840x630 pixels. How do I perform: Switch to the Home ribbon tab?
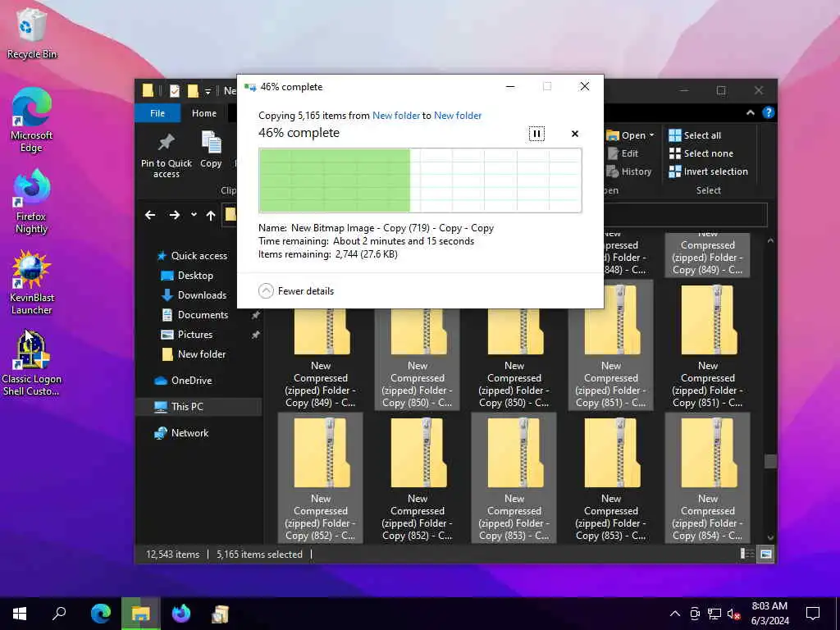point(204,113)
